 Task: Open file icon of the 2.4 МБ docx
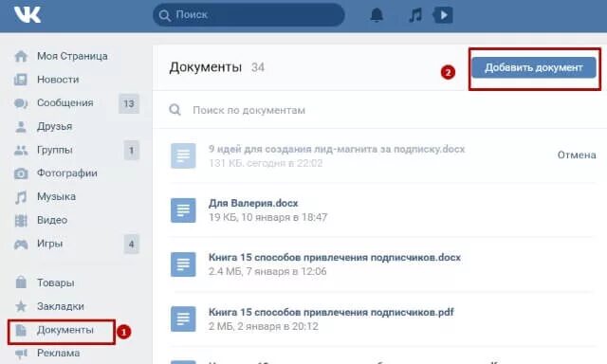click(x=183, y=264)
